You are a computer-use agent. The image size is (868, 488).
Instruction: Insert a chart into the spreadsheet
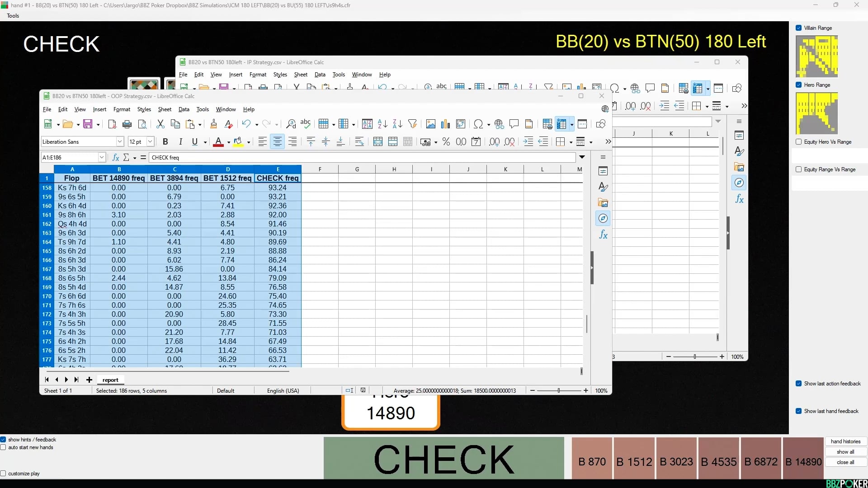click(446, 124)
